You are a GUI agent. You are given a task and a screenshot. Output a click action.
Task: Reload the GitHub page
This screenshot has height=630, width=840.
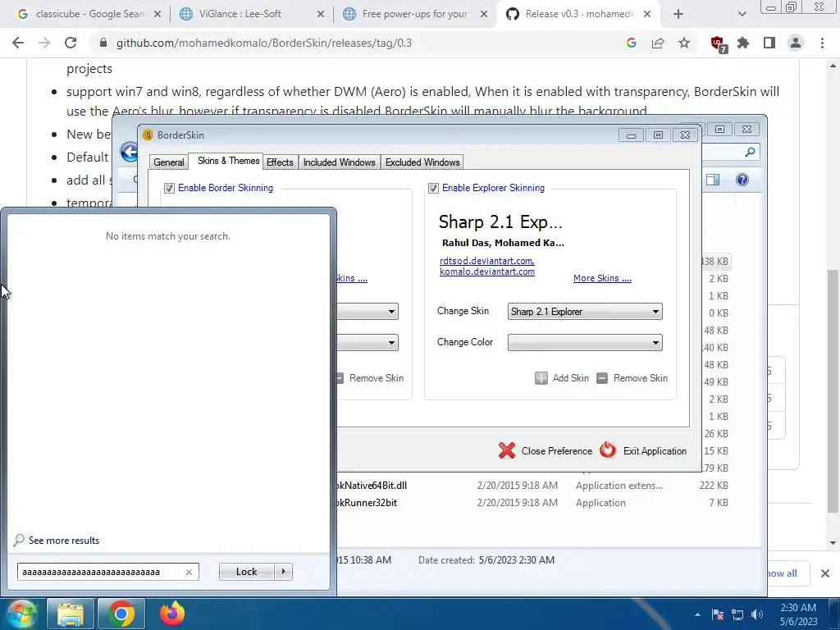point(71,43)
